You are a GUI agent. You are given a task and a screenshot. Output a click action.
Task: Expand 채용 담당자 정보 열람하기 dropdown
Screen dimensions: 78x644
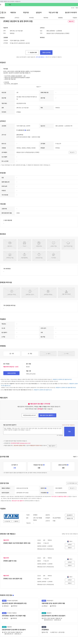click(47, 415)
